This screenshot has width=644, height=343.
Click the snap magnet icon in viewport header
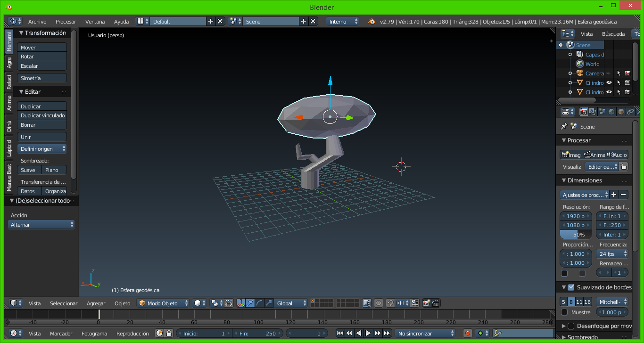[390, 303]
